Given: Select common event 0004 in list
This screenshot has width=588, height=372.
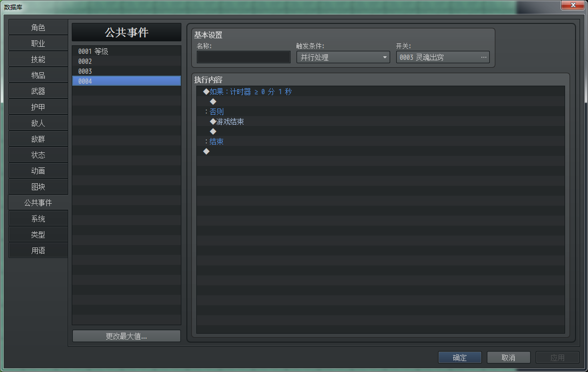Looking at the screenshot, I should (127, 81).
